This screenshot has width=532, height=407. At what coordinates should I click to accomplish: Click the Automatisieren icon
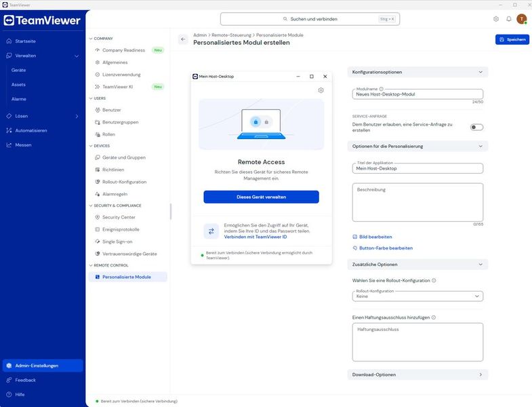(9, 130)
